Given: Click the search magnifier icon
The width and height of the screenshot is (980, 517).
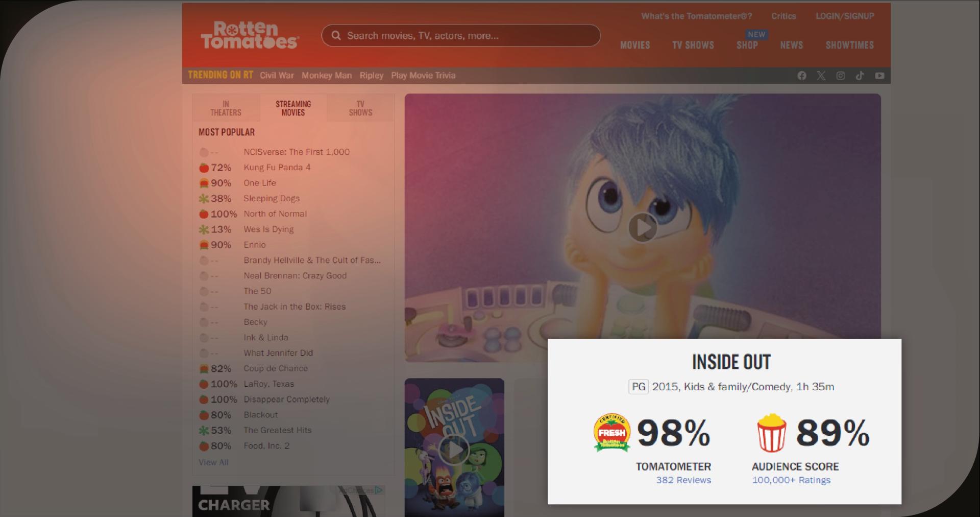Looking at the screenshot, I should pos(336,36).
